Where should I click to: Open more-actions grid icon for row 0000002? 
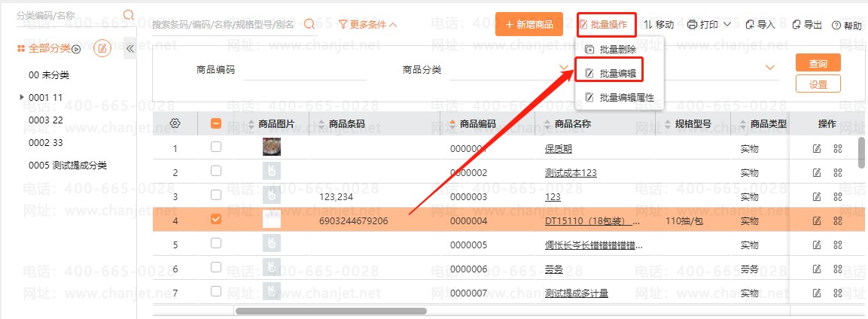tap(838, 172)
